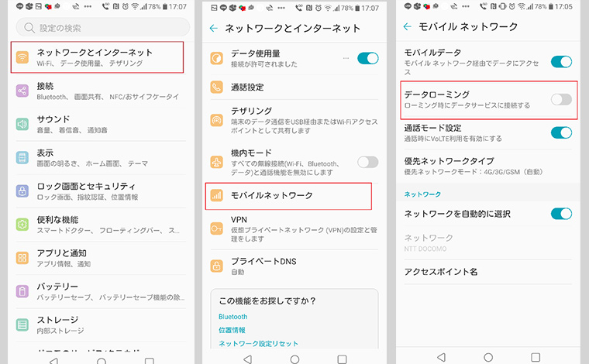Tap the home button on right screen
Image resolution: width=589 pixels, height=364 pixels.
click(x=488, y=357)
